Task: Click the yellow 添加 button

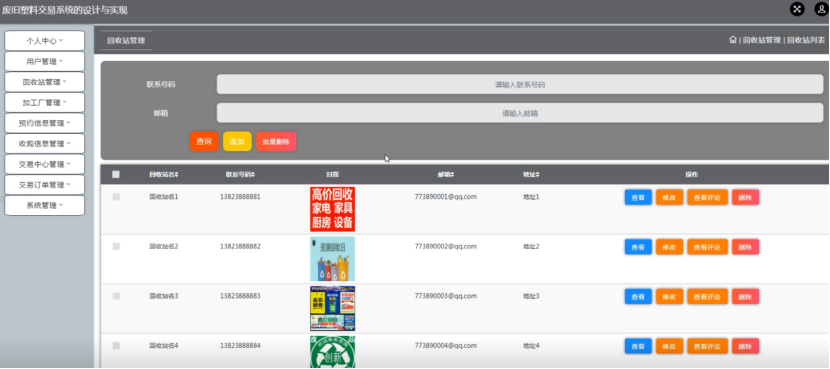Action: pos(237,141)
